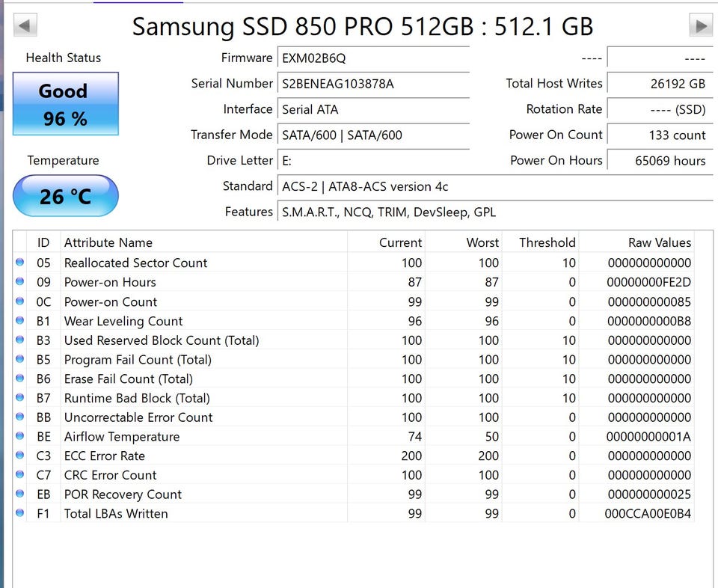Click status dot for CRC Error Count
This screenshot has height=588, width=718.
pyautogui.click(x=19, y=474)
